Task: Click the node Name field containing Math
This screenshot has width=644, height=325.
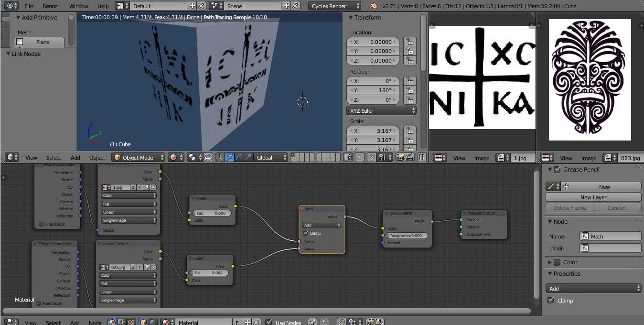Action: [610, 236]
